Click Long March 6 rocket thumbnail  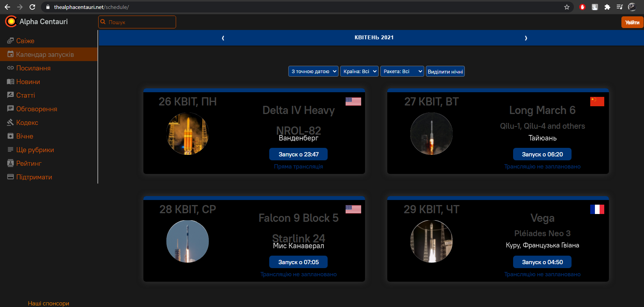click(431, 134)
